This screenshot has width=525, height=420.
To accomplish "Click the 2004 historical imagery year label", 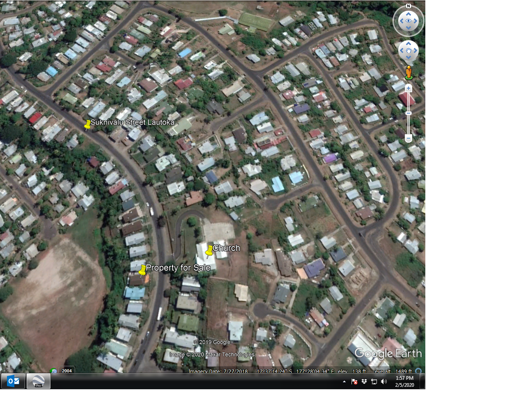I will click(67, 370).
